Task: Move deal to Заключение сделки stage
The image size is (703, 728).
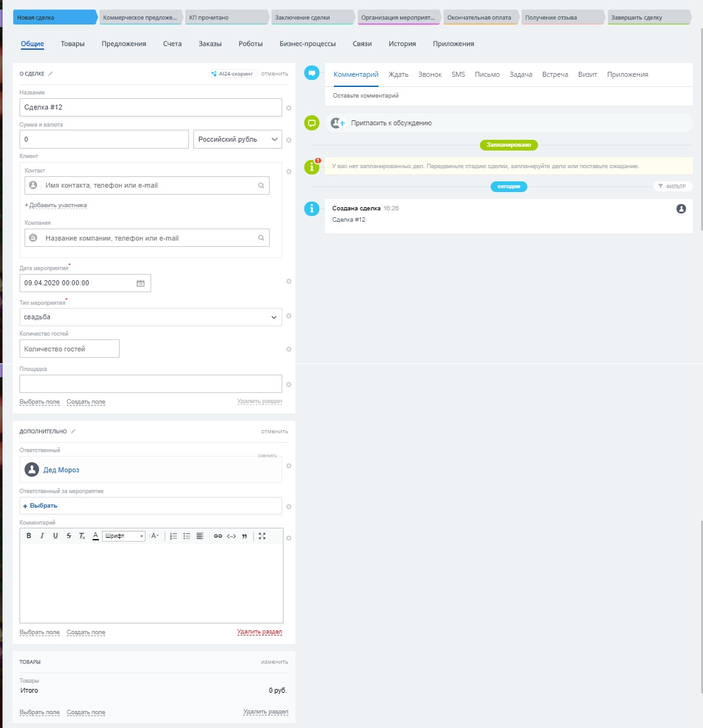Action: [x=312, y=18]
